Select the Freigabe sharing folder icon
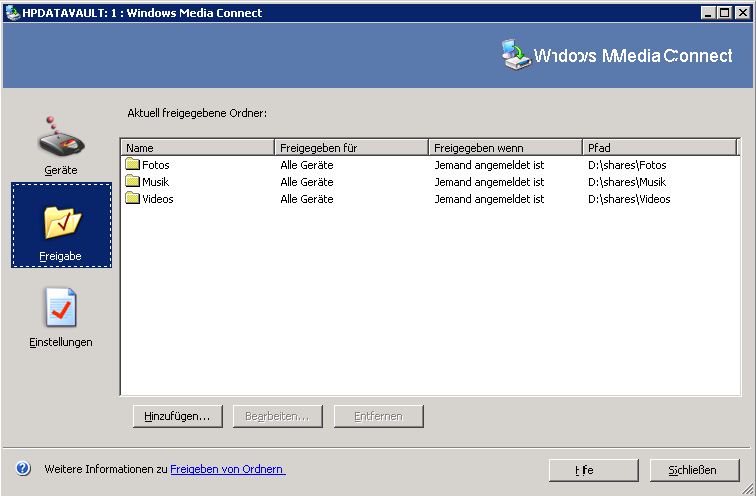This screenshot has width=756, height=496. click(62, 222)
